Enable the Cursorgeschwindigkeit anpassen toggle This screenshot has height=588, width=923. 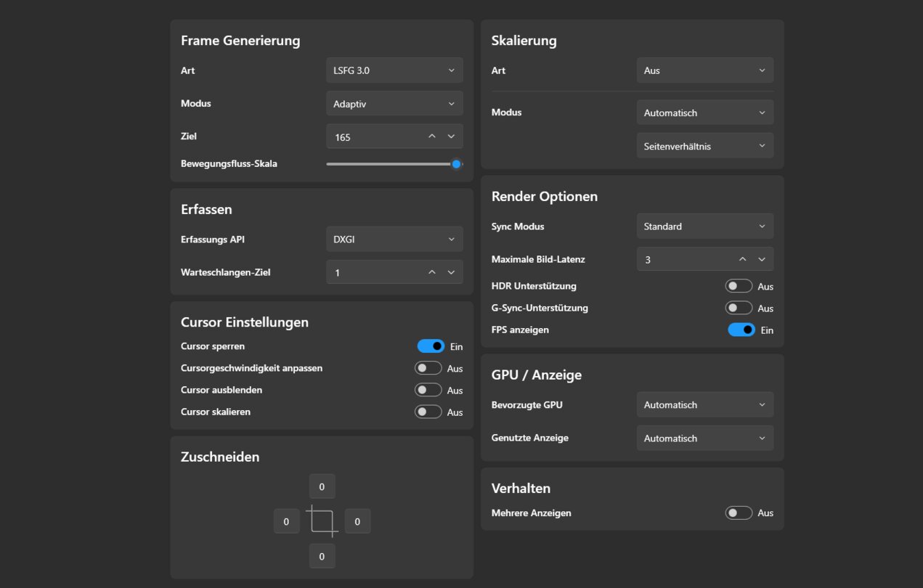[x=428, y=368]
